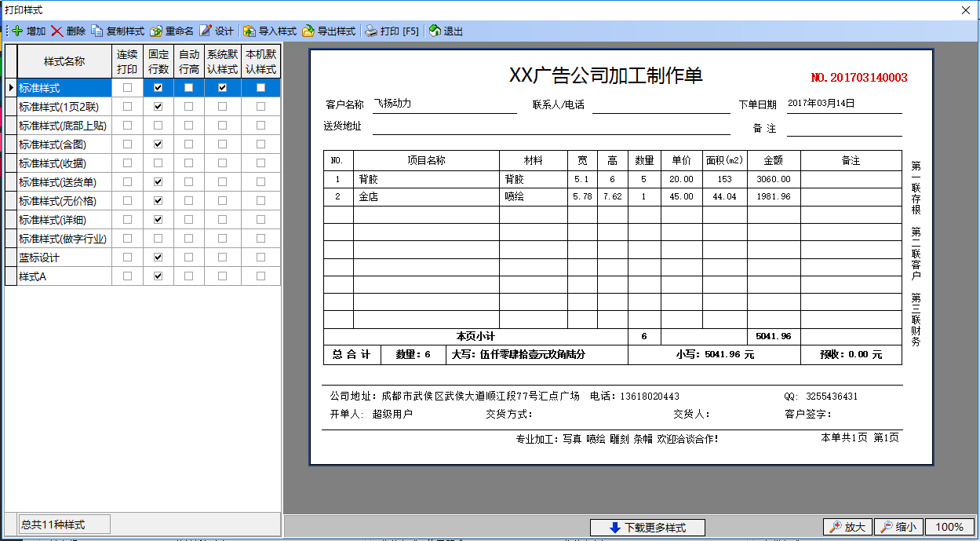Viewport: 980px width, 541px height.
Task: Click the Rename style toolbar icon
Action: click(x=156, y=31)
